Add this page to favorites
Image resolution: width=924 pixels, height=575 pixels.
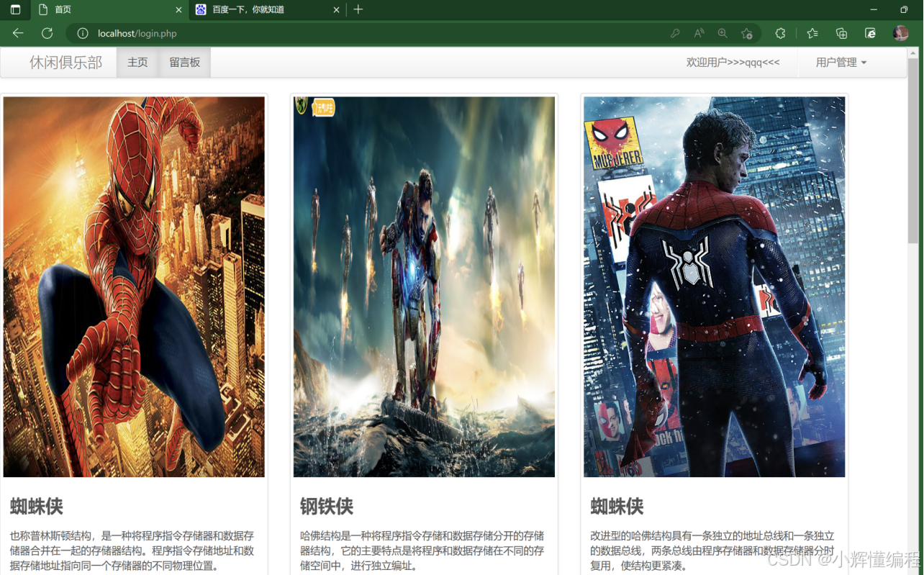[747, 33]
